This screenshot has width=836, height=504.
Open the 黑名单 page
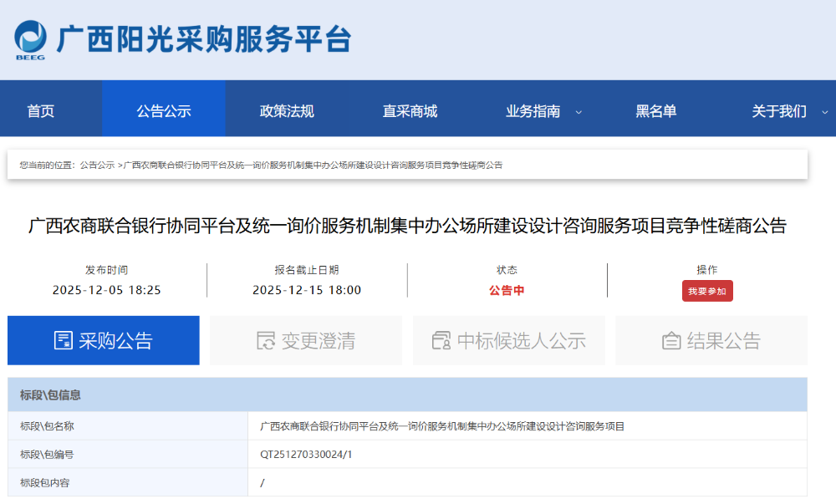click(656, 111)
